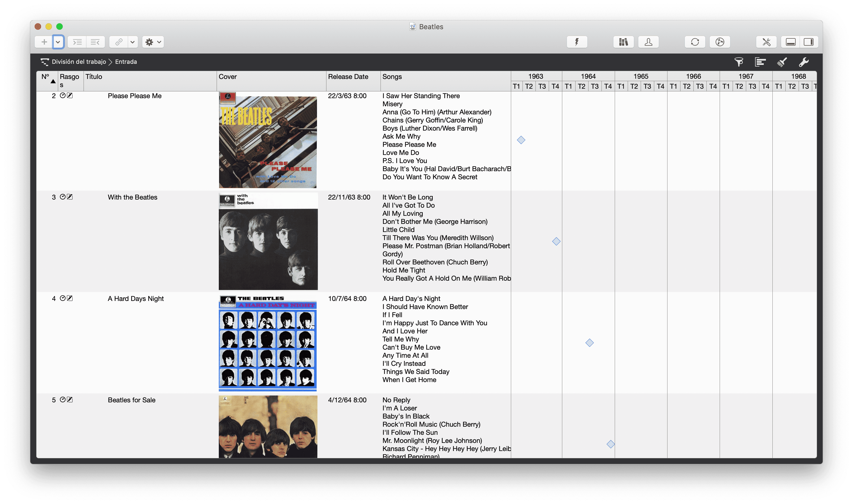The width and height of the screenshot is (853, 504).
Task: Toggle the clock status icon on Please Please Me row
Action: point(63,95)
